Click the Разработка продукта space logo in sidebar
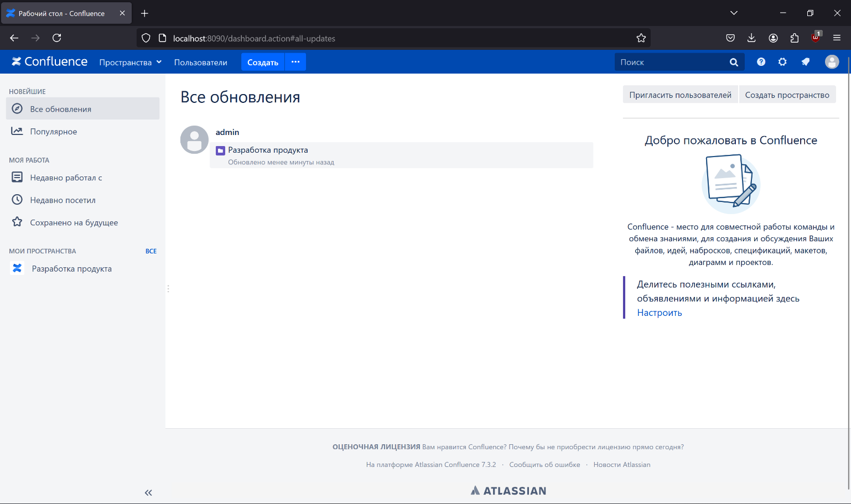851x504 pixels. click(x=17, y=268)
